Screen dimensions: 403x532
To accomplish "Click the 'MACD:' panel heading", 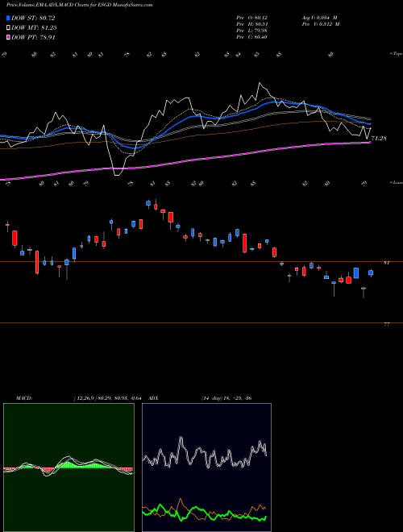I will [x=24, y=398].
